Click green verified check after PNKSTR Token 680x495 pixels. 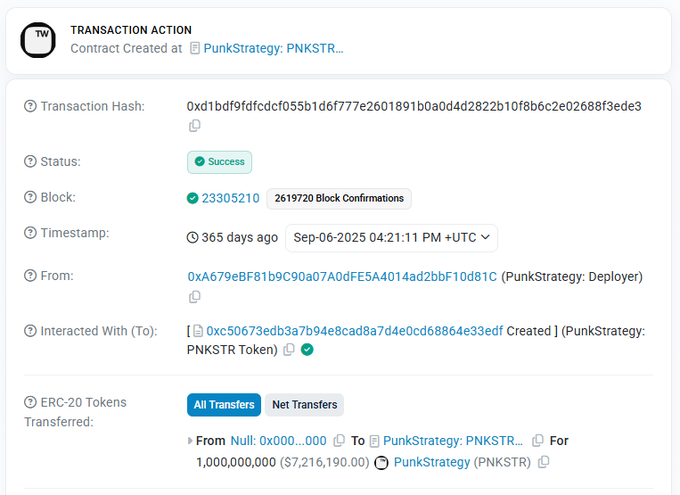pos(307,349)
